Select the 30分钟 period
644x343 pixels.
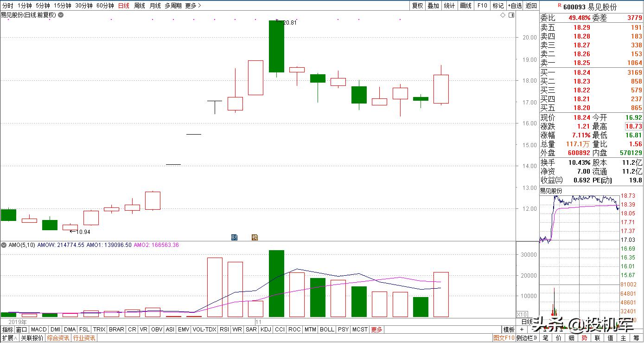[x=84, y=6]
